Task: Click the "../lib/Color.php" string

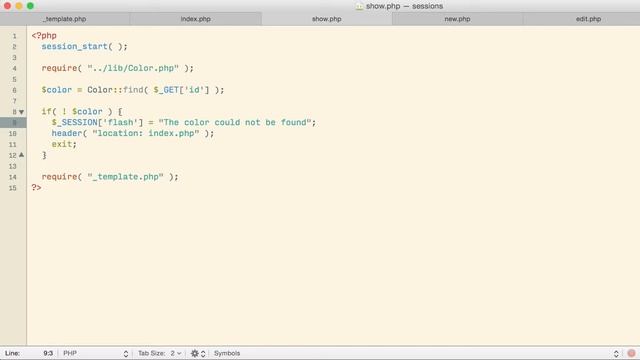Action: pos(133,68)
